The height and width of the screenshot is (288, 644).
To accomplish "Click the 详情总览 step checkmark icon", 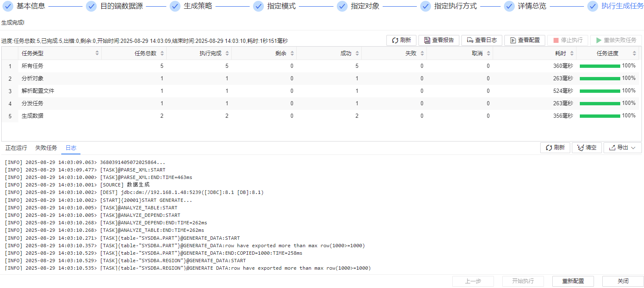I will tap(509, 6).
